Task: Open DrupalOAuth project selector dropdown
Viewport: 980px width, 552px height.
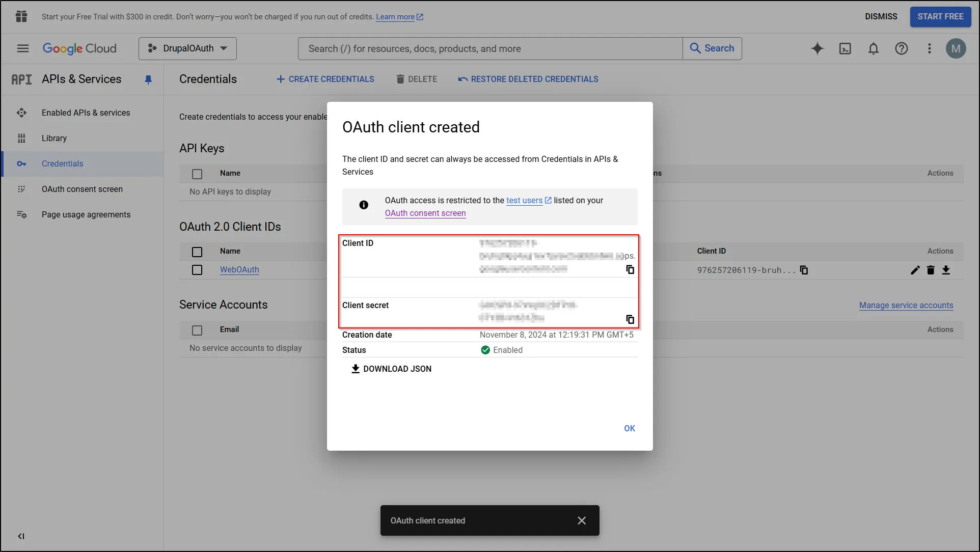Action: coord(187,48)
